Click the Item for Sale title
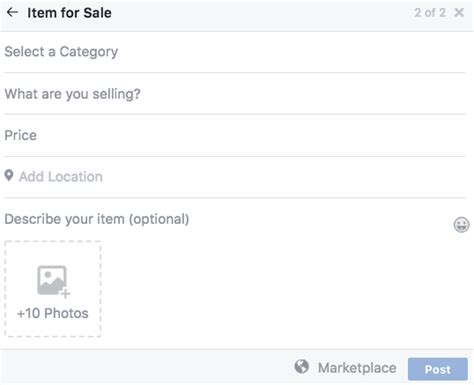 (69, 13)
